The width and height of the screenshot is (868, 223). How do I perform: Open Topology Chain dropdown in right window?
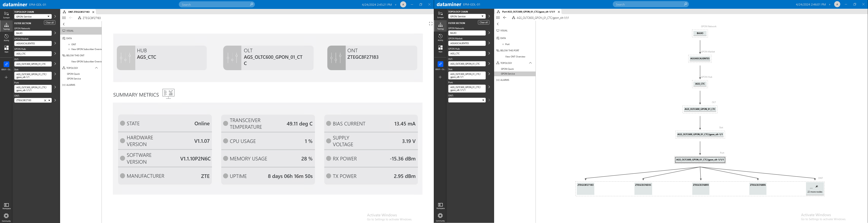483,17
